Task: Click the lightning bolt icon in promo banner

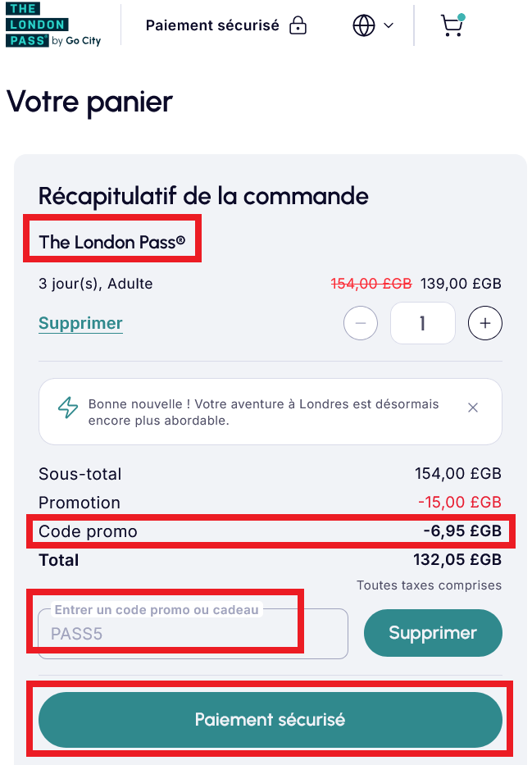Action: coord(68,407)
